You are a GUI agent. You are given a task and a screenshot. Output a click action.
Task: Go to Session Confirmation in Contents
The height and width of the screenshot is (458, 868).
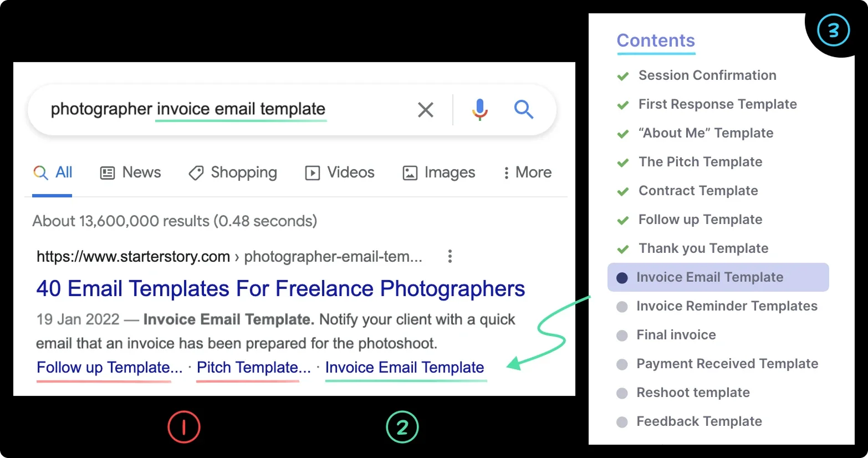(x=707, y=75)
